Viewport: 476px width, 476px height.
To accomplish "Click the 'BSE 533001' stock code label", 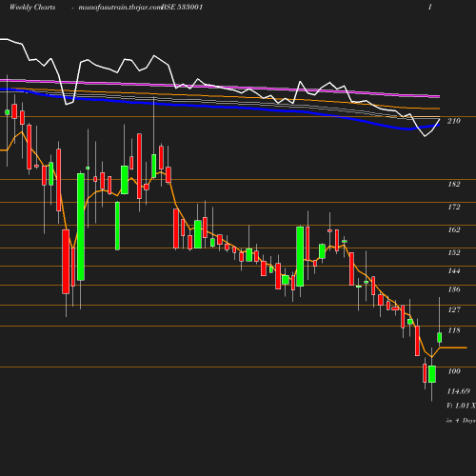I will pos(182,8).
